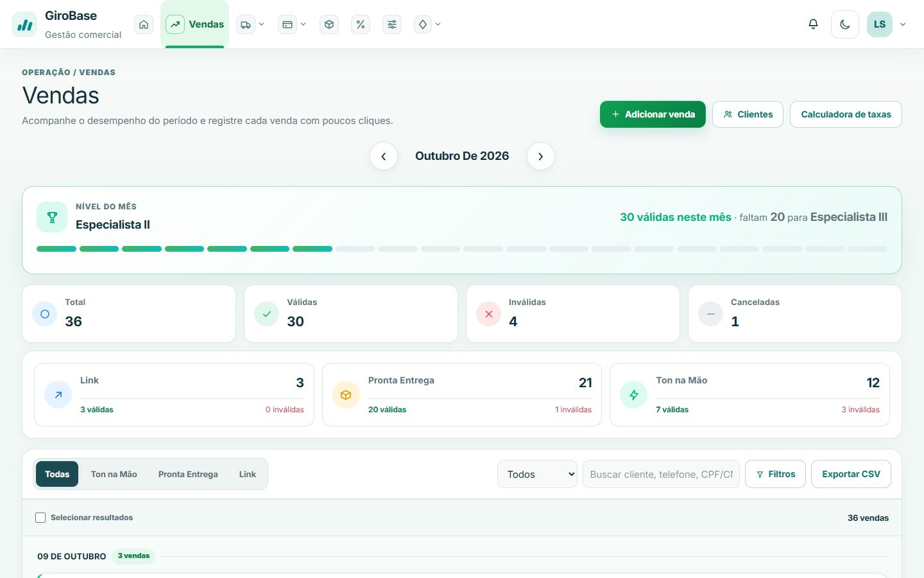Go to next month
This screenshot has height=578, width=924.
click(541, 156)
